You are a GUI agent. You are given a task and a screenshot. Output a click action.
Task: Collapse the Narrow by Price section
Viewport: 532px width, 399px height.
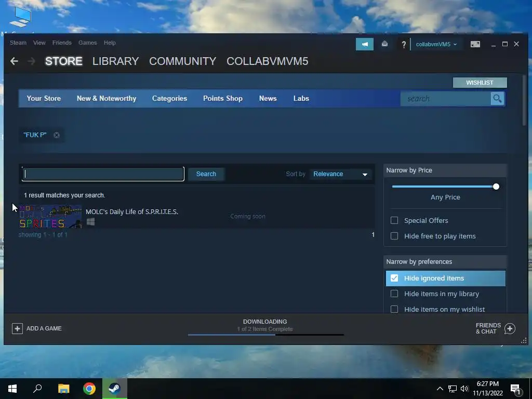click(x=445, y=170)
